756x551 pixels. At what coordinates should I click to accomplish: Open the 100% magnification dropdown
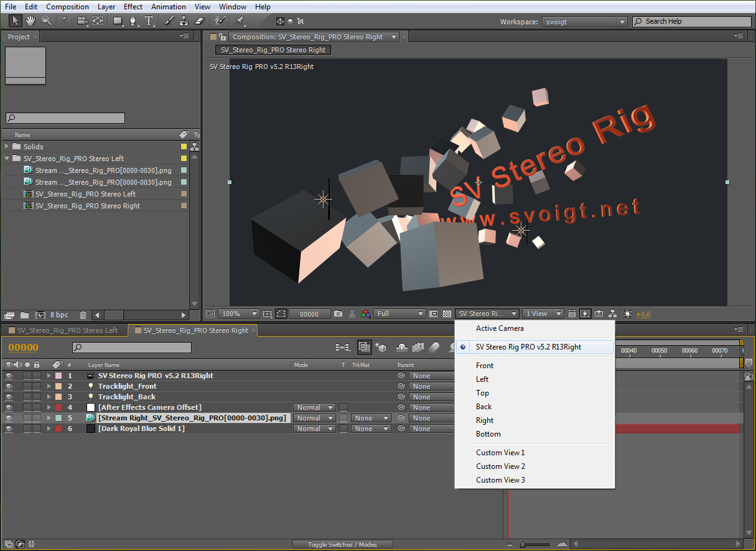tap(239, 314)
